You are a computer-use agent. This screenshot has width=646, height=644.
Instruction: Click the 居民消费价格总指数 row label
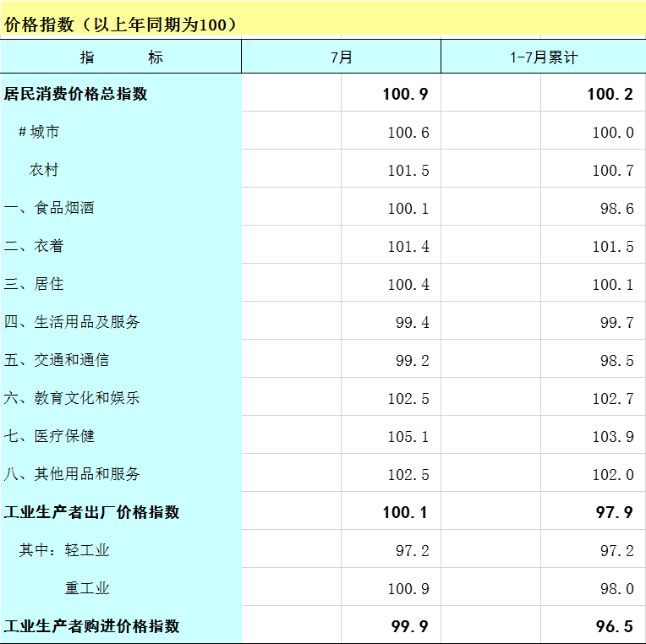tap(76, 94)
